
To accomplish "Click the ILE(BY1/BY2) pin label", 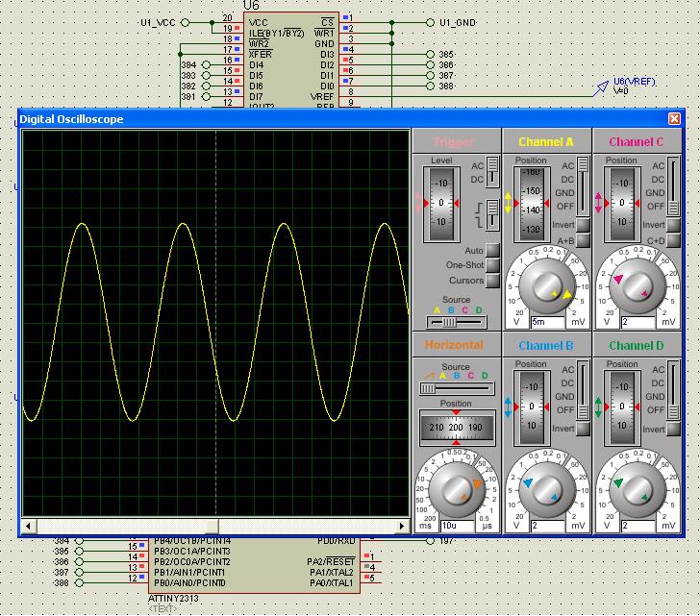I will coord(276,34).
